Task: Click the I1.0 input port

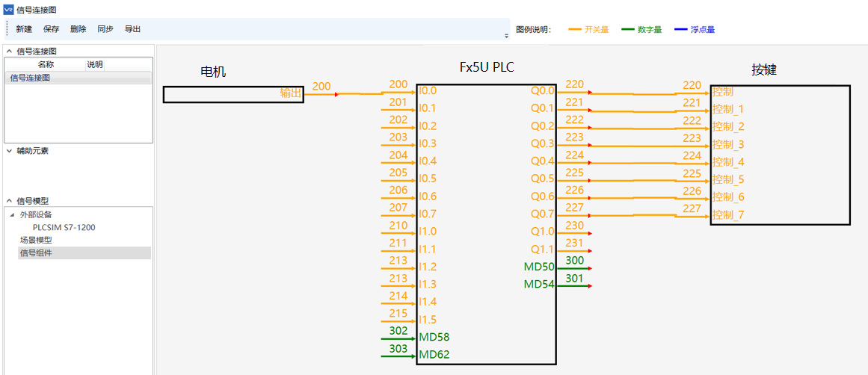Action: (428, 232)
